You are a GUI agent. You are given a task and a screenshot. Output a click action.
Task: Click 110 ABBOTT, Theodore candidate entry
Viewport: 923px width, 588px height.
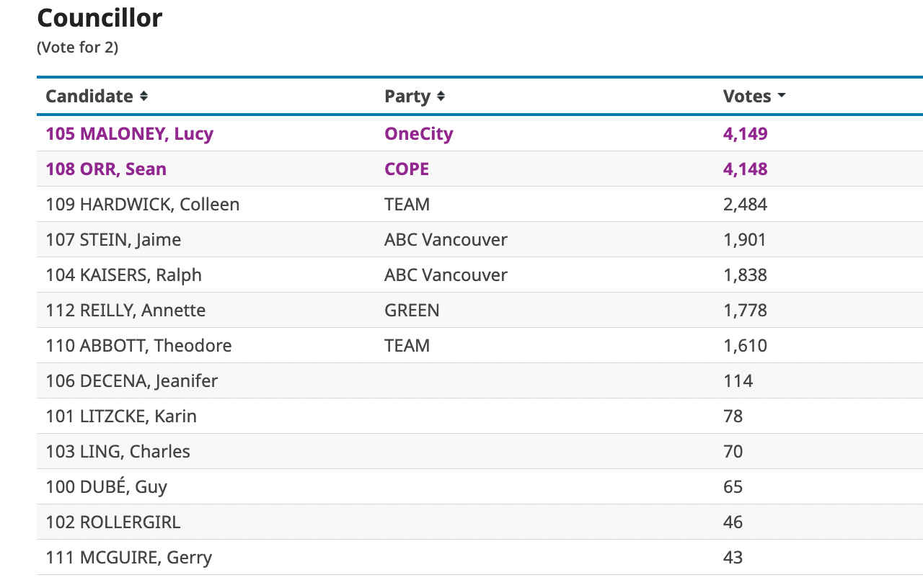[x=139, y=345]
